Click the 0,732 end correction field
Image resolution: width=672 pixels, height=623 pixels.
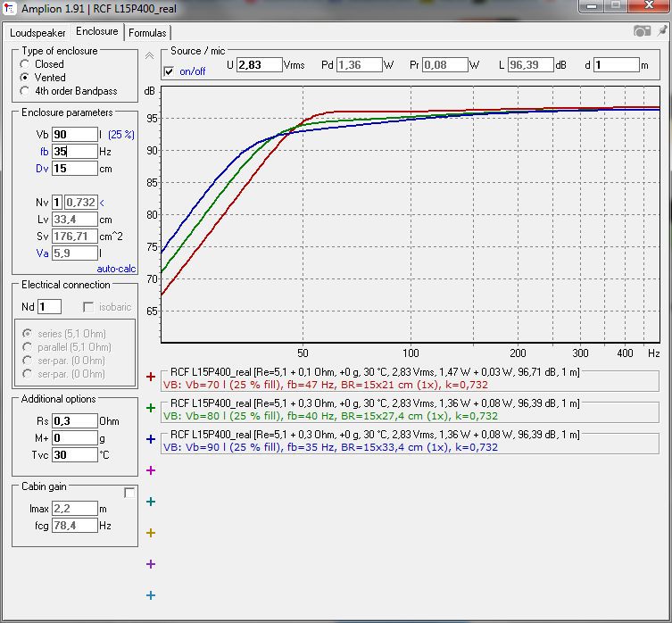click(x=81, y=202)
